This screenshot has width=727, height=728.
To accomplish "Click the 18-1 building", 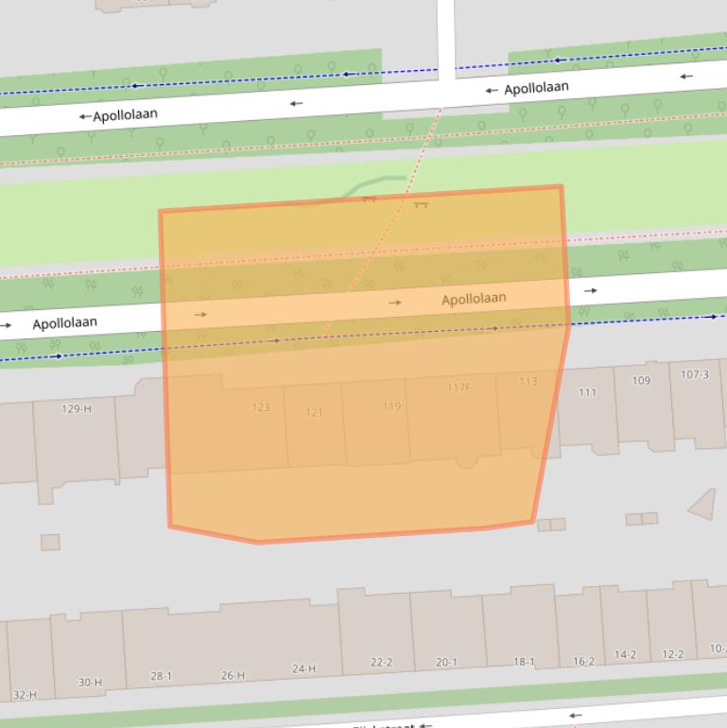I will pyautogui.click(x=524, y=662).
